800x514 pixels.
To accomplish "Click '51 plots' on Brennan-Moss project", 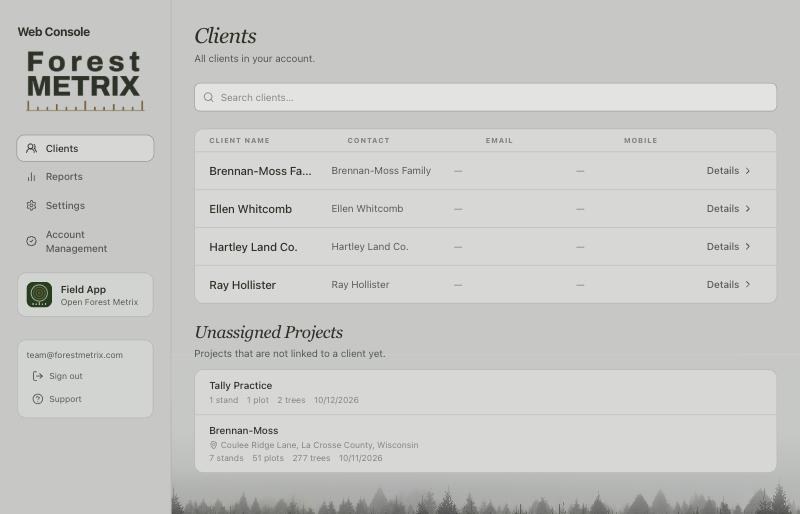I will (268, 458).
